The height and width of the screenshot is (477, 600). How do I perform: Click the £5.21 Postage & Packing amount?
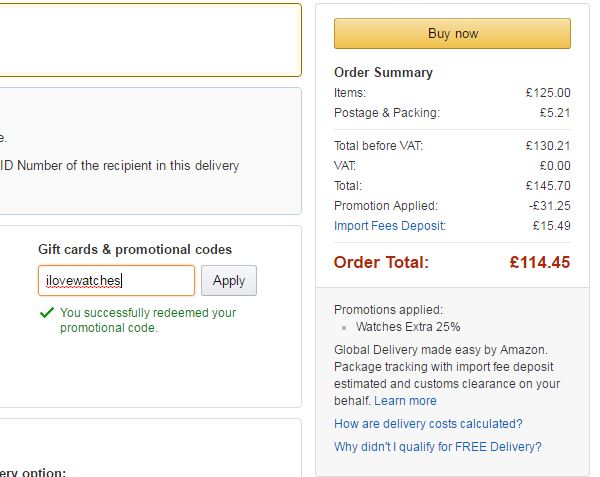tap(554, 113)
